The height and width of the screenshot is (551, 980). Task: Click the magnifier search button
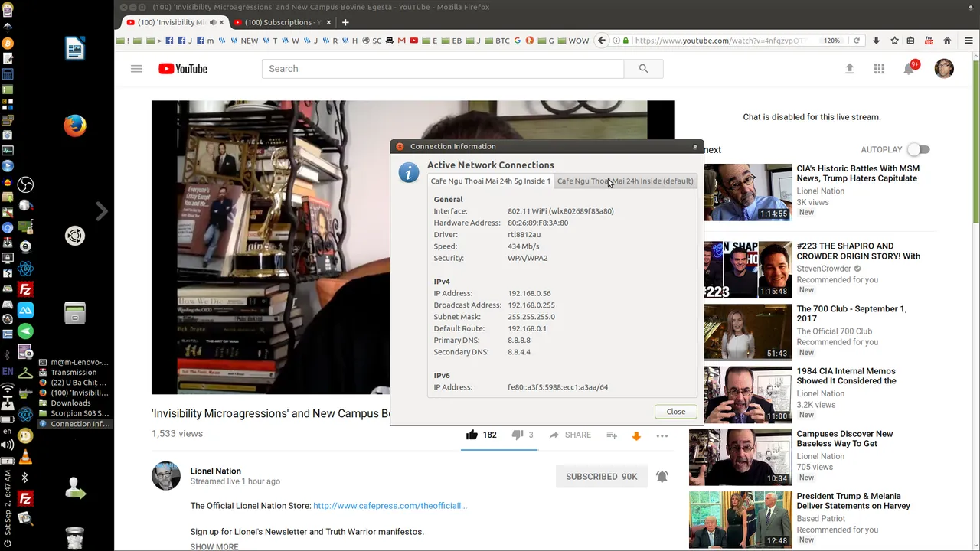click(643, 69)
